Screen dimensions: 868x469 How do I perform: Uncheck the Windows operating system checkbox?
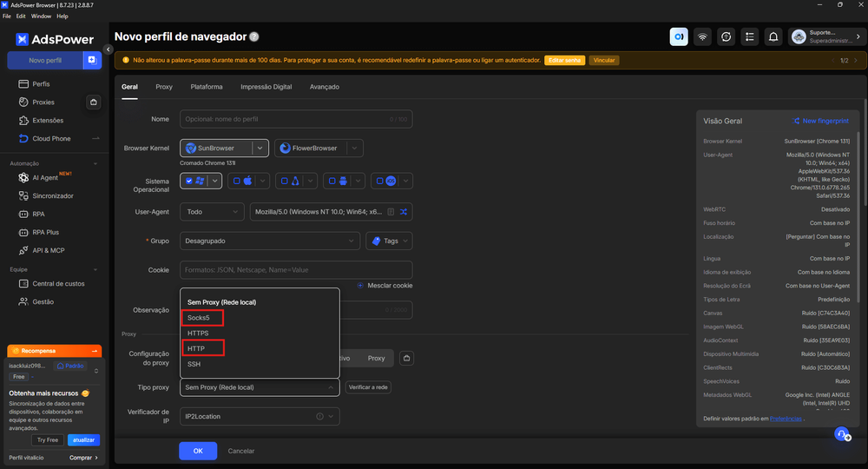click(189, 181)
